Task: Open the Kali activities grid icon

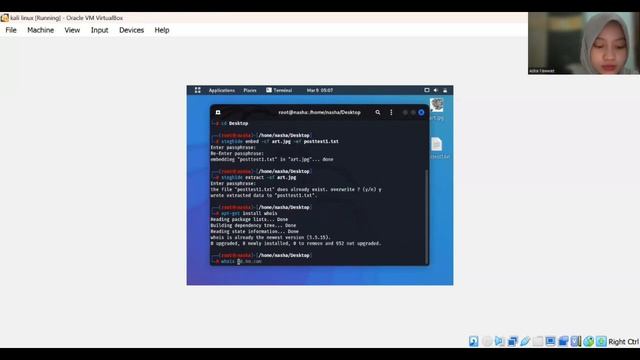Action: [x=198, y=90]
